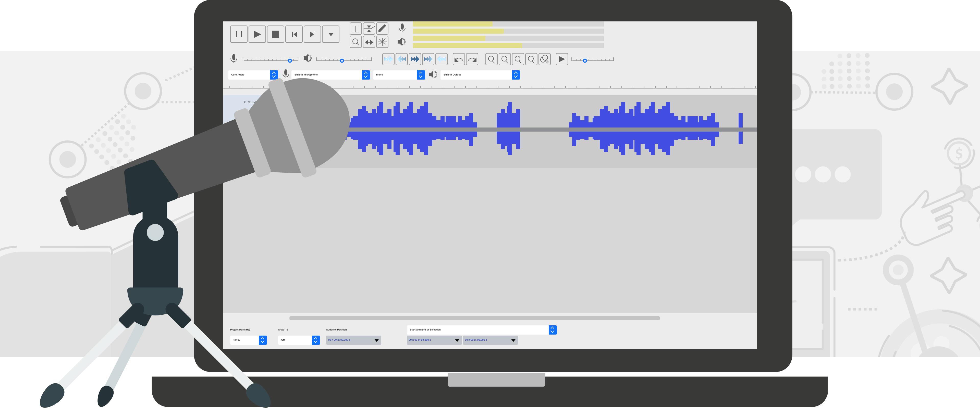Open the Core Audio host dropdown

tap(274, 75)
